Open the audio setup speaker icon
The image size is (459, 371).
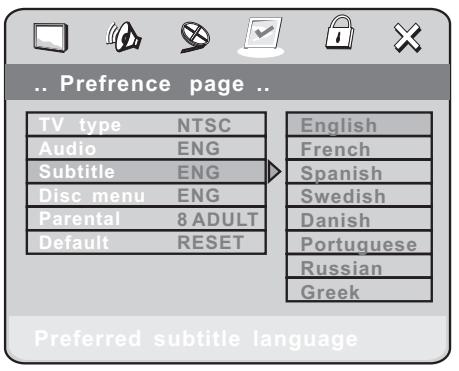click(x=124, y=37)
